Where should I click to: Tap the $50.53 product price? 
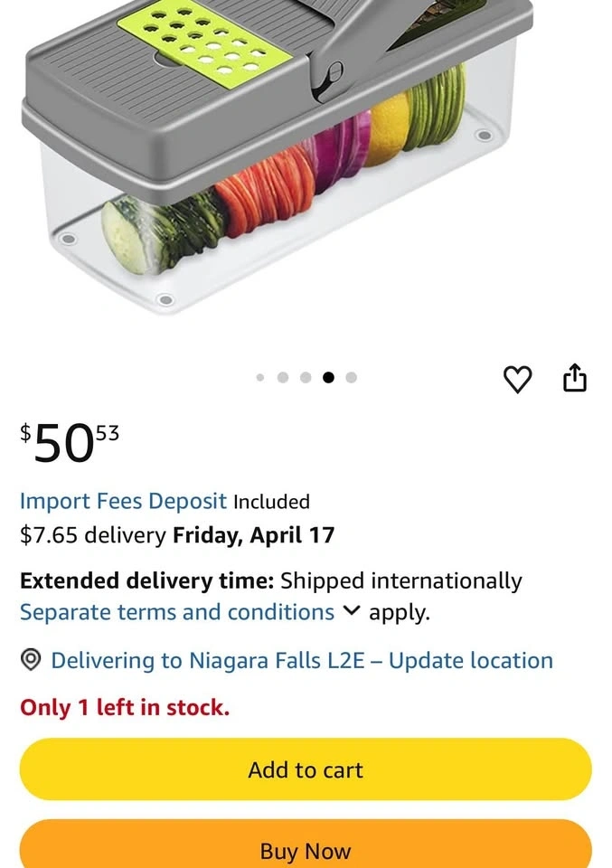(70, 443)
